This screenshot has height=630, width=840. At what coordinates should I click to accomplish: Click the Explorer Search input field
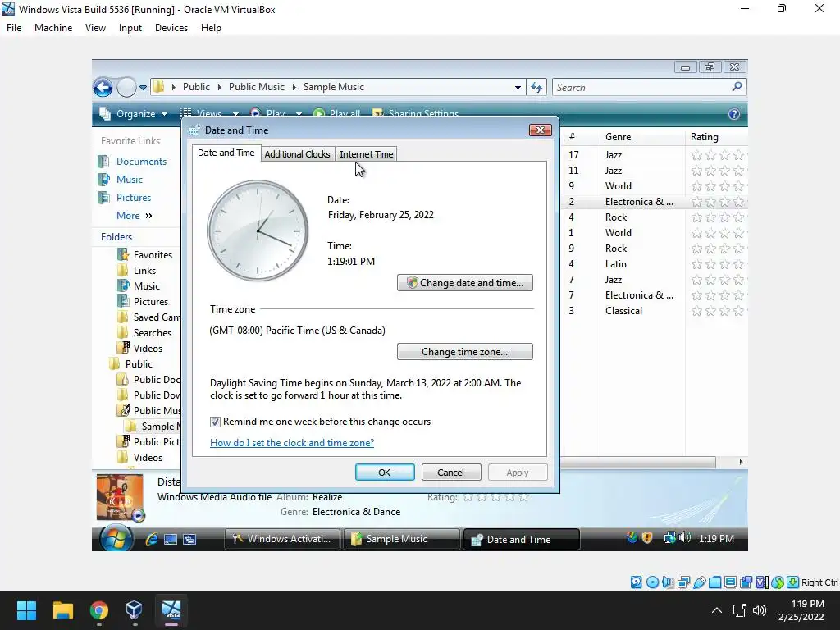(x=641, y=87)
